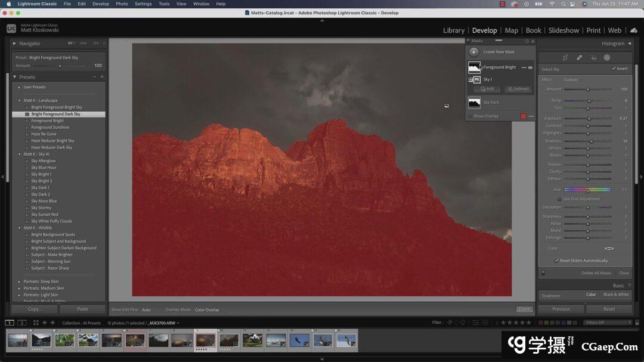644x362 pixels.
Task: Enable Use Fine Adjustment checkbox
Action: point(559,199)
